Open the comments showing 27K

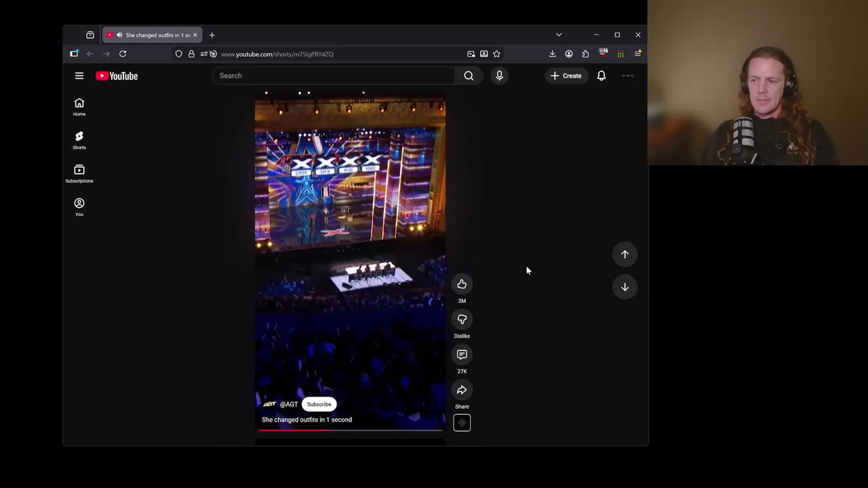[x=462, y=354]
